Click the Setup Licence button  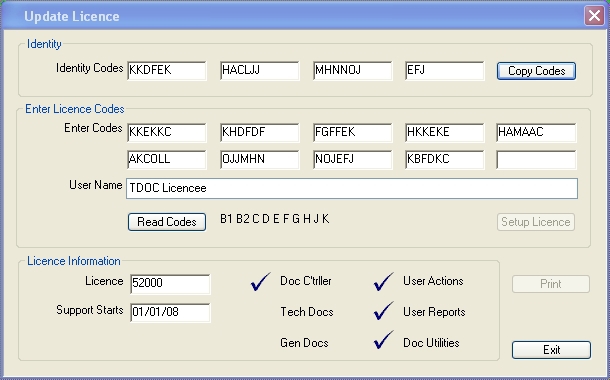(x=536, y=222)
